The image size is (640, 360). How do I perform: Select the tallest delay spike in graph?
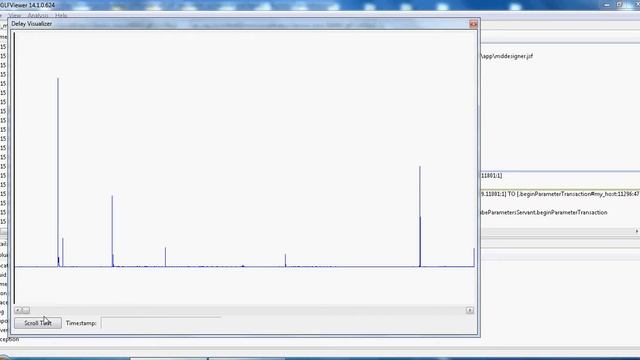[x=58, y=171]
